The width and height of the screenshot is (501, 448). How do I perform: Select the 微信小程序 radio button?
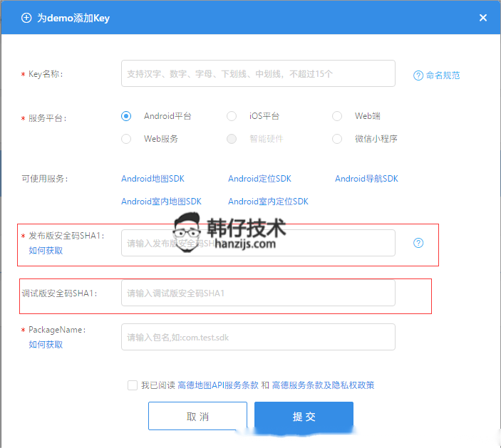click(x=337, y=139)
